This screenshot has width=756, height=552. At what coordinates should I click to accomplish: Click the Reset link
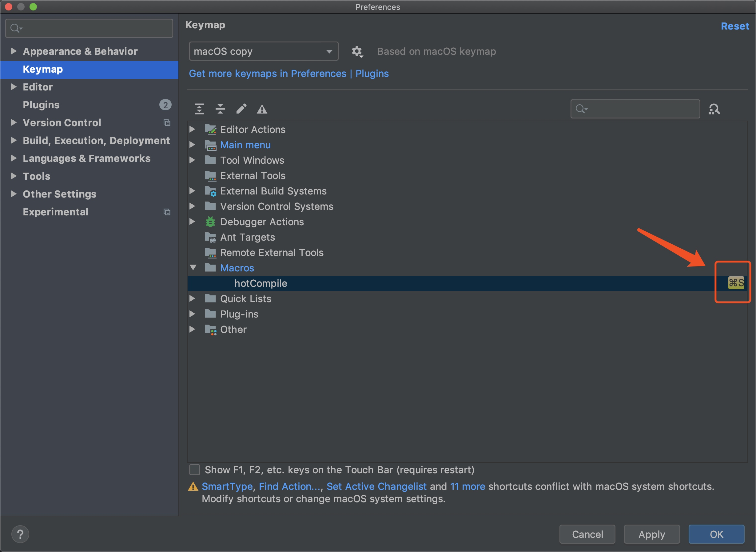pyautogui.click(x=735, y=26)
